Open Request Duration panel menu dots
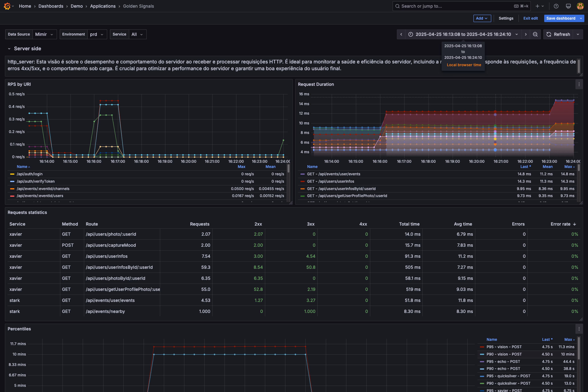The width and height of the screenshot is (588, 392). click(x=579, y=84)
